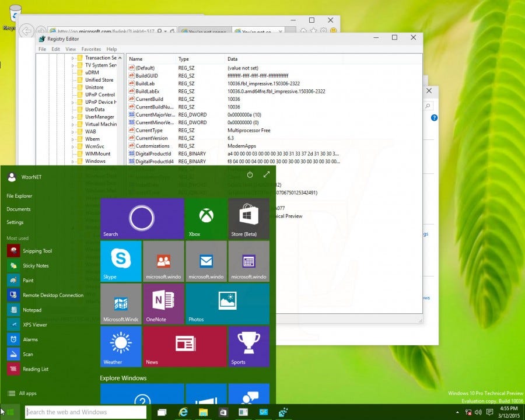525x420 pixels.
Task: Open the Sports tile
Action: pyautogui.click(x=249, y=346)
